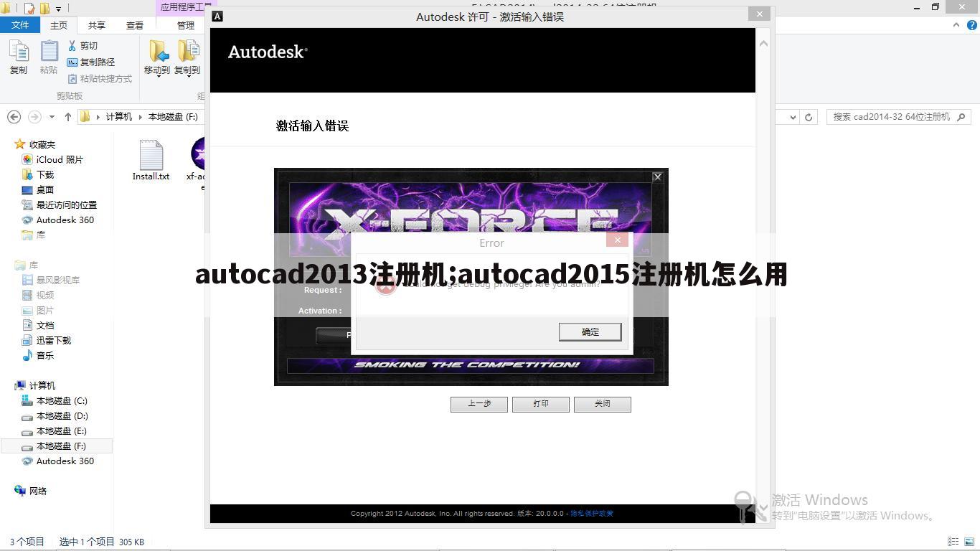Click the 上一步 button
Viewport: 980px width, 551px height.
479,404
